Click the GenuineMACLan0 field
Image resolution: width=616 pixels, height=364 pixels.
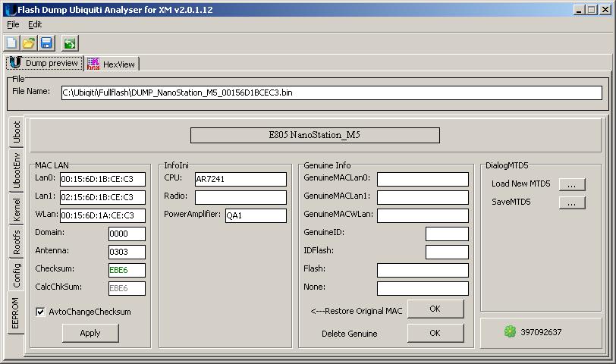(423, 179)
